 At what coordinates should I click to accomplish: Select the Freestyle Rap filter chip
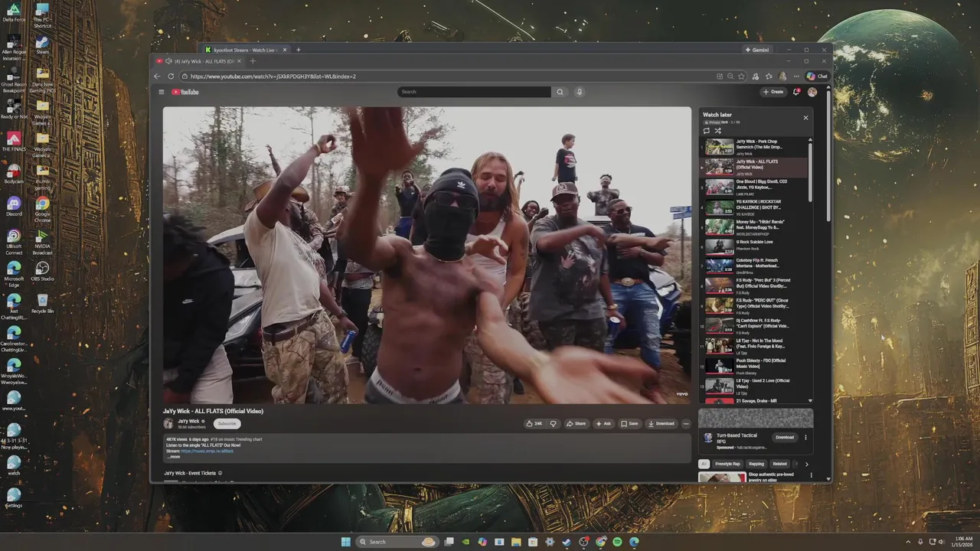click(727, 464)
